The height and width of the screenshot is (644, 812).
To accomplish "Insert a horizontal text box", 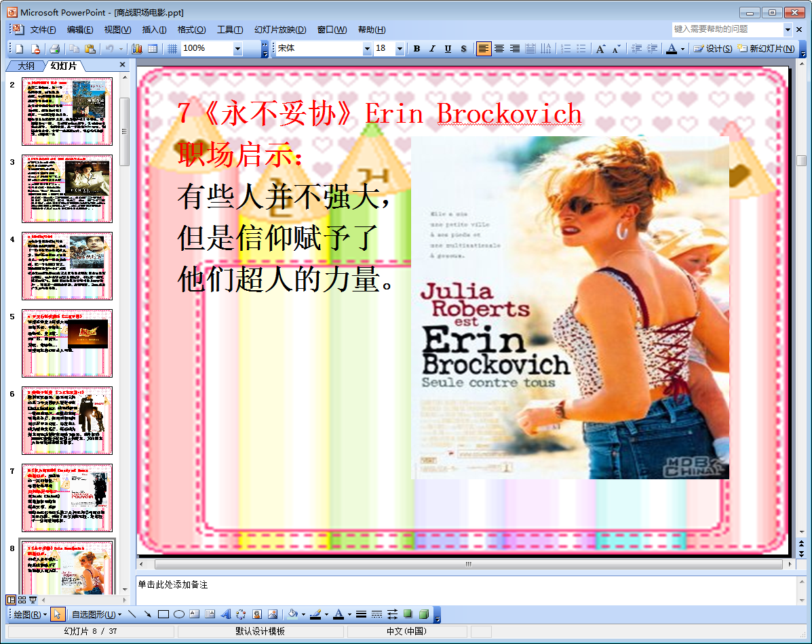I will (194, 614).
